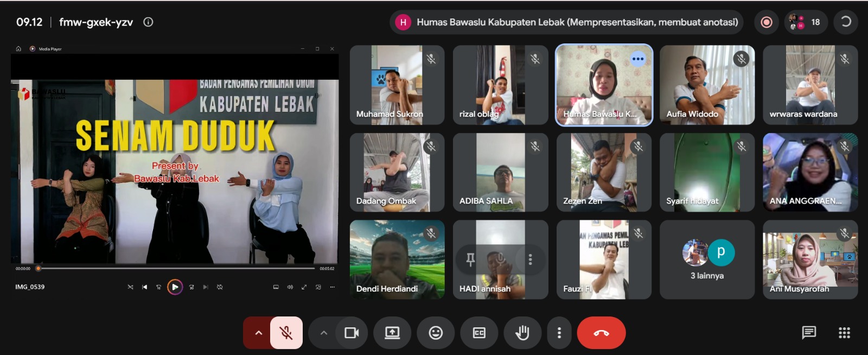Viewport: 868px width, 355px height.
Task: Click the recording indicator icon
Action: click(x=767, y=22)
